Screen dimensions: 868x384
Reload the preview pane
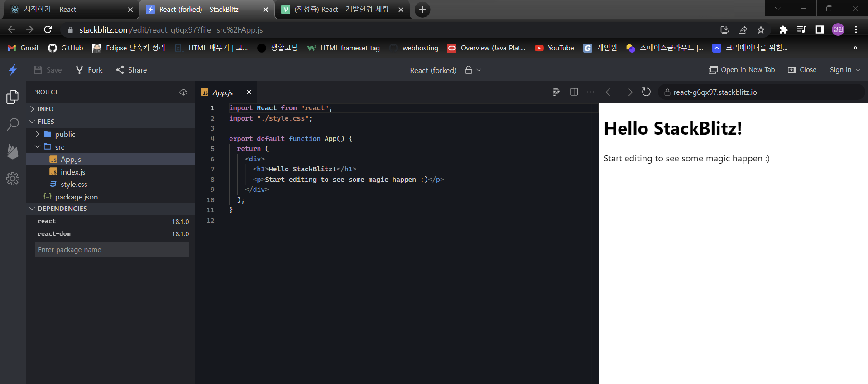pos(646,92)
